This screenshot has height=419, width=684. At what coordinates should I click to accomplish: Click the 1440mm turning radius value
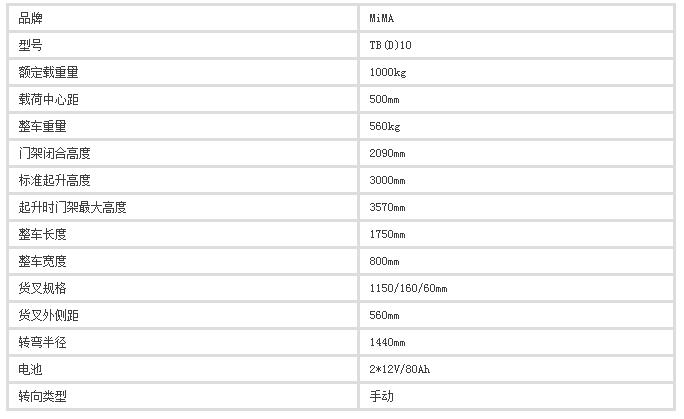click(x=387, y=343)
